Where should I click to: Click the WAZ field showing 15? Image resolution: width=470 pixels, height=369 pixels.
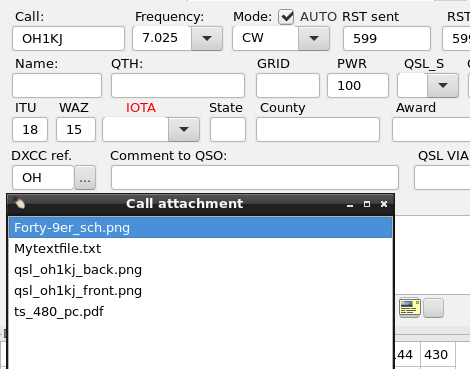pyautogui.click(x=76, y=129)
